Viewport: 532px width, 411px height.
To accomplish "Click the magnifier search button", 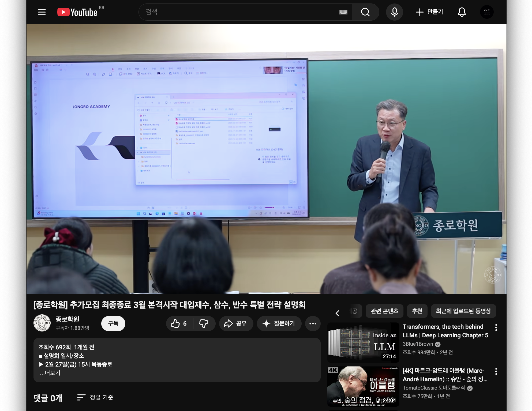I will coord(365,12).
